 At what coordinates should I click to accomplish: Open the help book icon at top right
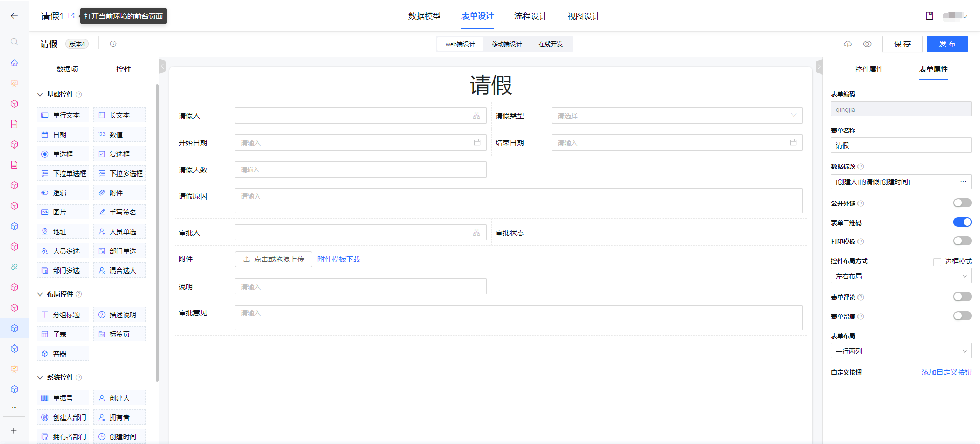click(929, 16)
